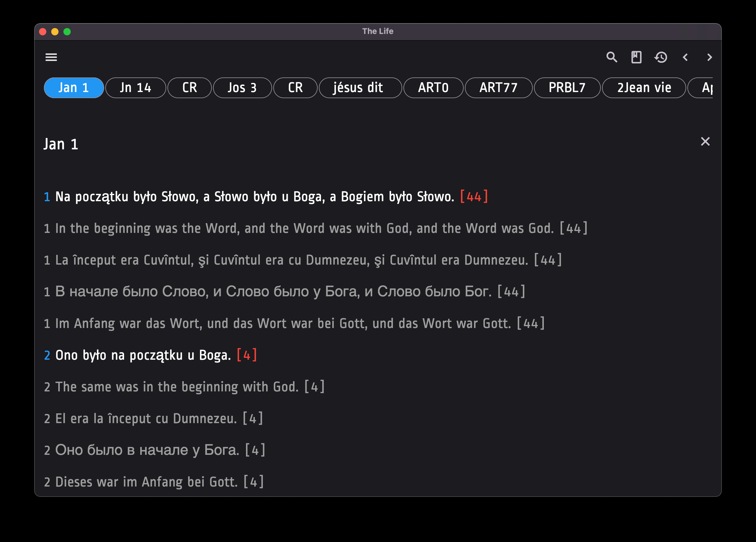Click the search magnifier icon

pyautogui.click(x=611, y=57)
